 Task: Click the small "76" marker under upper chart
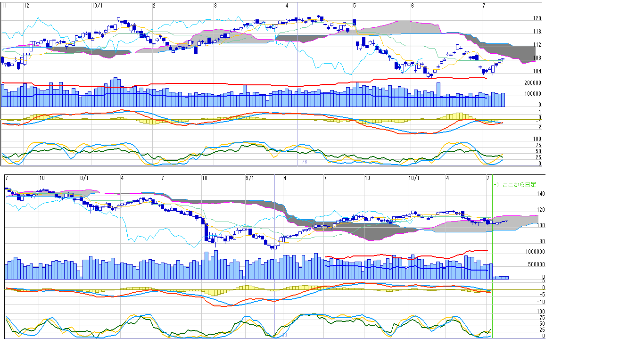[304, 162]
